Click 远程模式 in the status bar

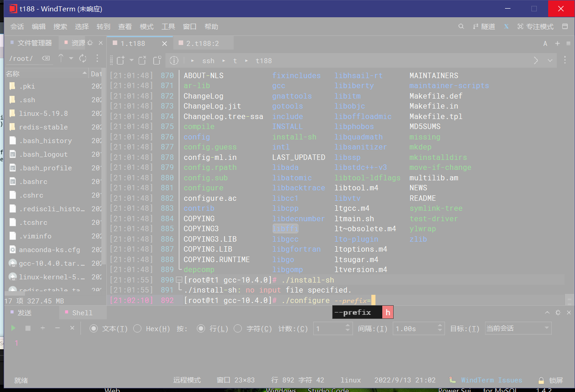pyautogui.click(x=187, y=380)
